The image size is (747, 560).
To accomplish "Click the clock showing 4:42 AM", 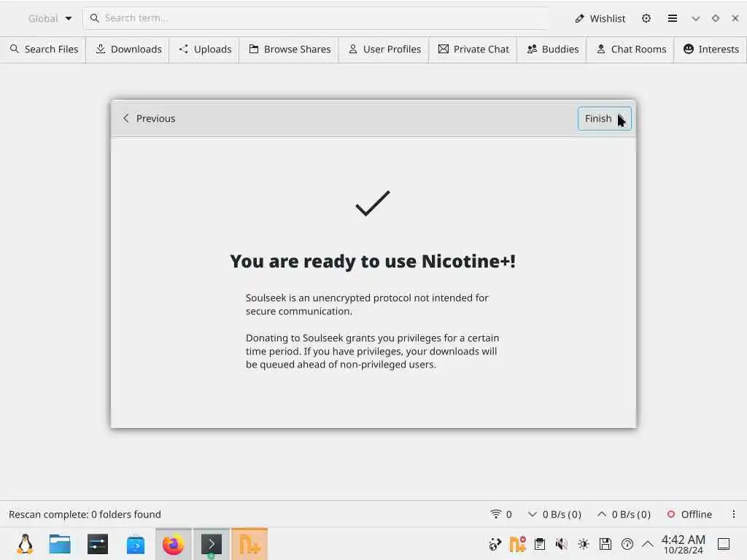I will (683, 544).
